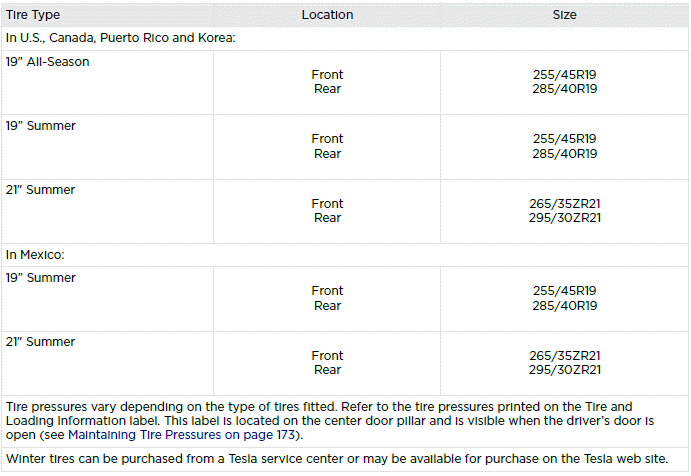Click the Size column header
The image size is (691, 476).
(x=565, y=15)
